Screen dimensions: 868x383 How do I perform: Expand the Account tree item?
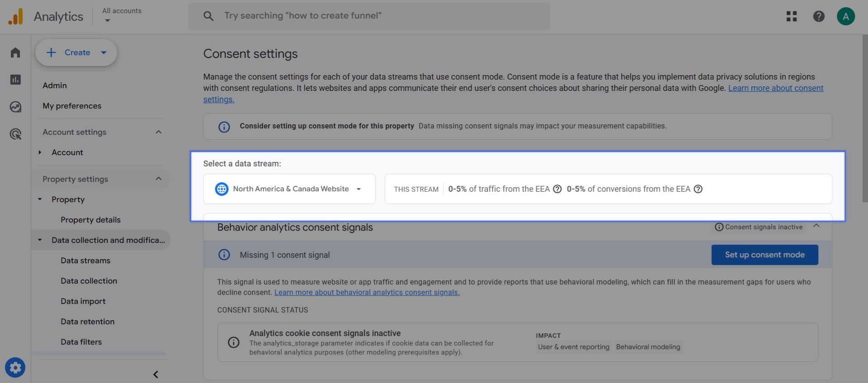click(40, 152)
